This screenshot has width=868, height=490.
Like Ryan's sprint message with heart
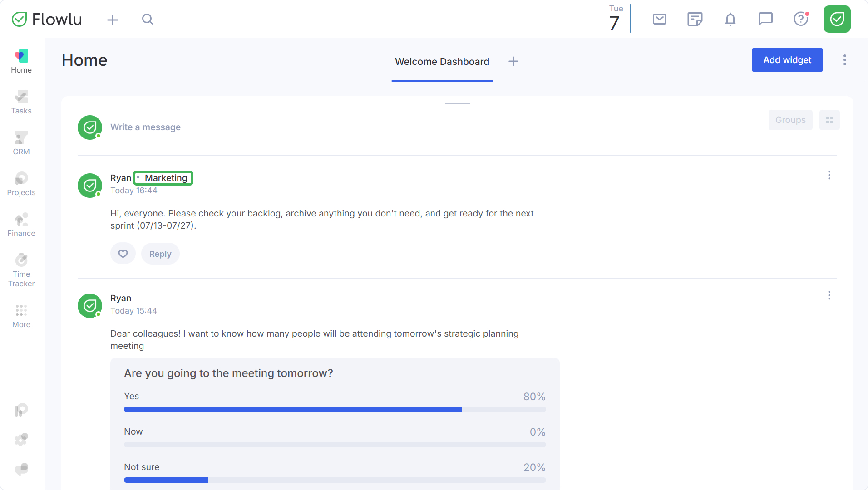123,254
